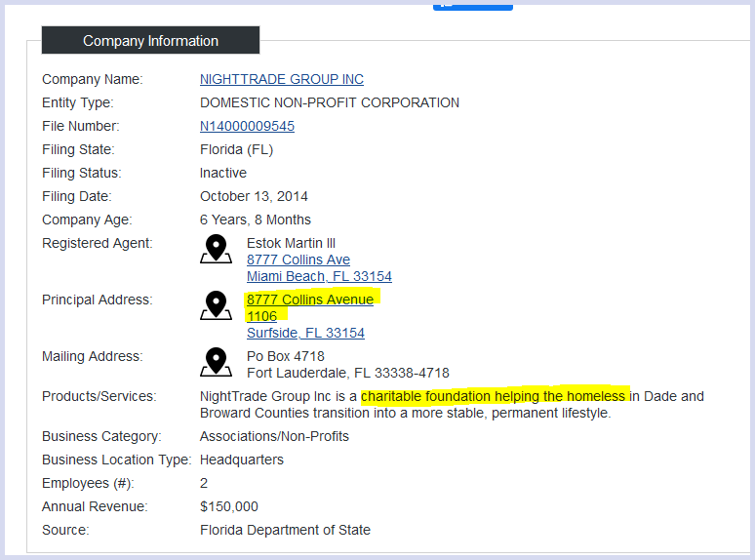This screenshot has height=560, width=755.
Task: Click the Employees (#) label
Action: 88,484
